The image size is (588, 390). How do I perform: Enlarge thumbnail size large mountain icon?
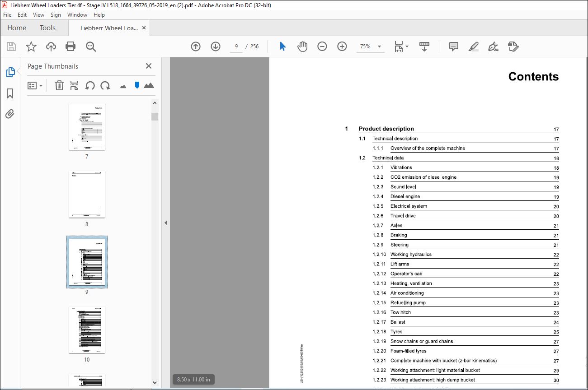point(149,85)
